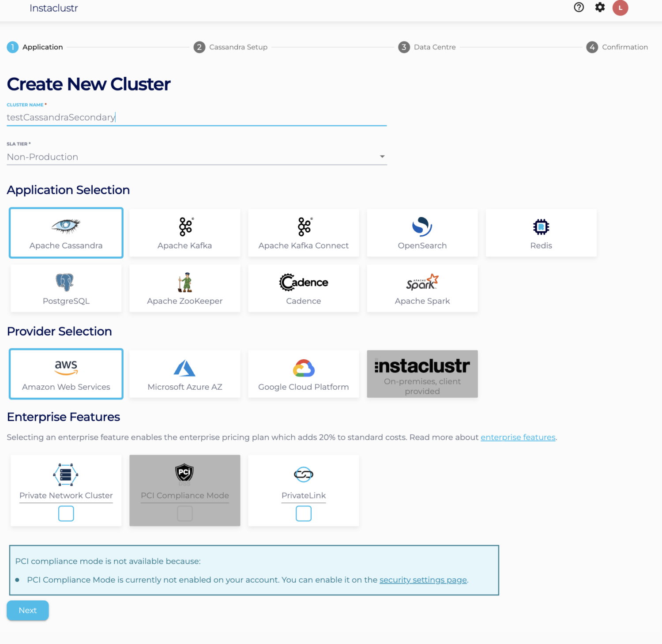Viewport: 662px width, 644px height.
Task: Select the Redis application tile
Action: click(541, 233)
